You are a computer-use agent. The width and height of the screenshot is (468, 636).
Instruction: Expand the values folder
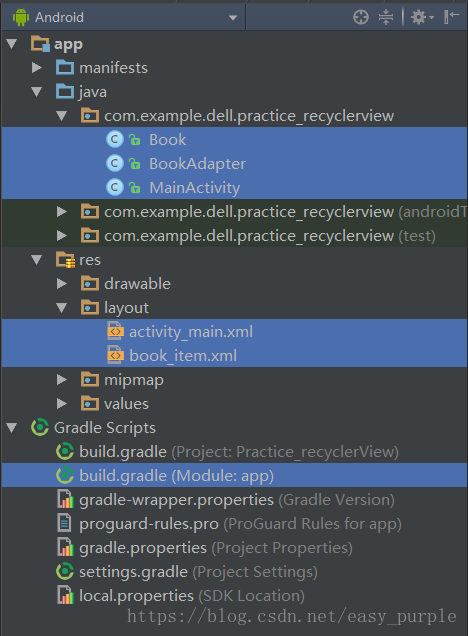[62, 404]
